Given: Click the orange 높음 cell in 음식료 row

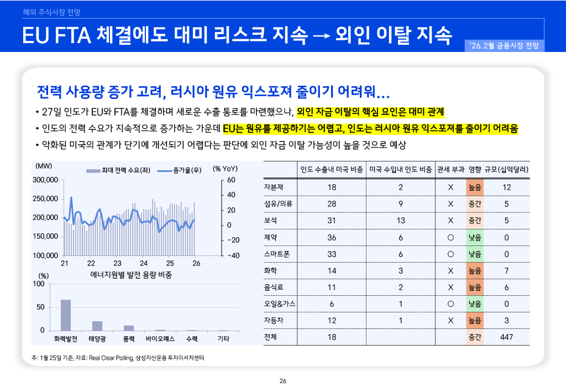Looking at the screenshot, I should (x=474, y=288).
